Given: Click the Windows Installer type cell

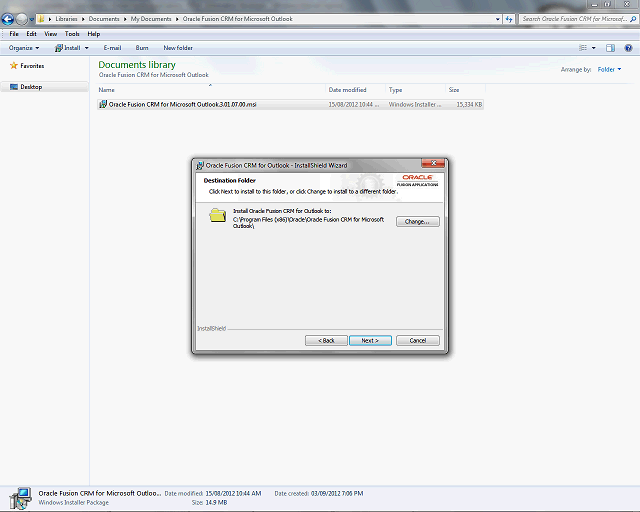Looking at the screenshot, I should click(x=415, y=105).
